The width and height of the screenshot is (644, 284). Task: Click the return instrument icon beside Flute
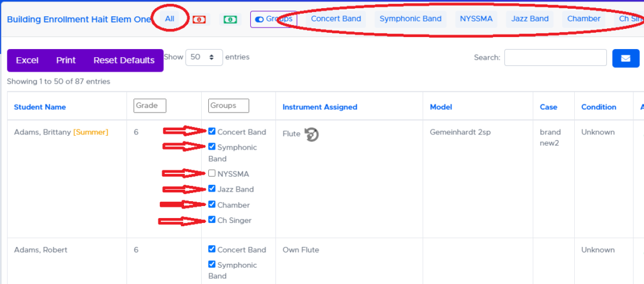pos(312,134)
